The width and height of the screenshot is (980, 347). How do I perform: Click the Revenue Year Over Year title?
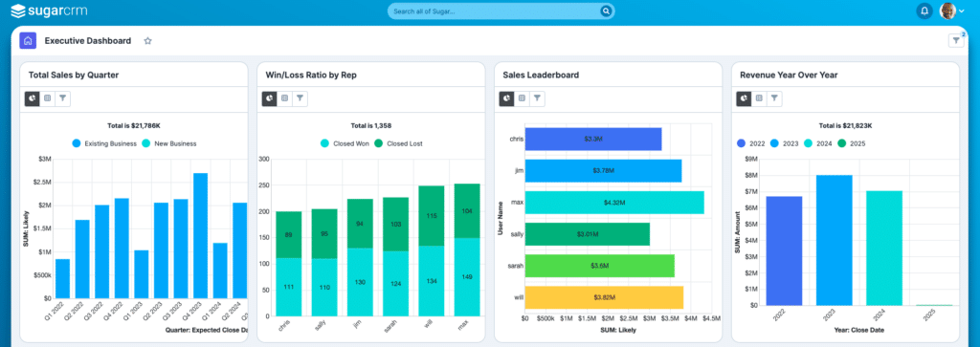(789, 75)
